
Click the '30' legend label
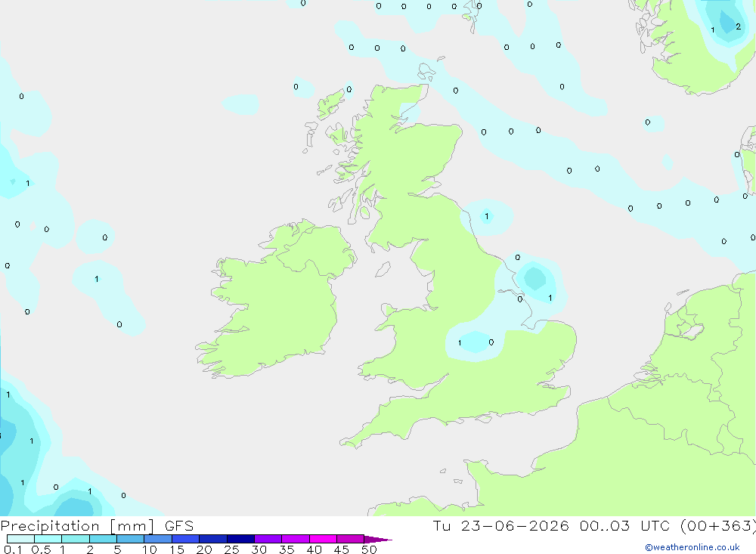(x=259, y=549)
